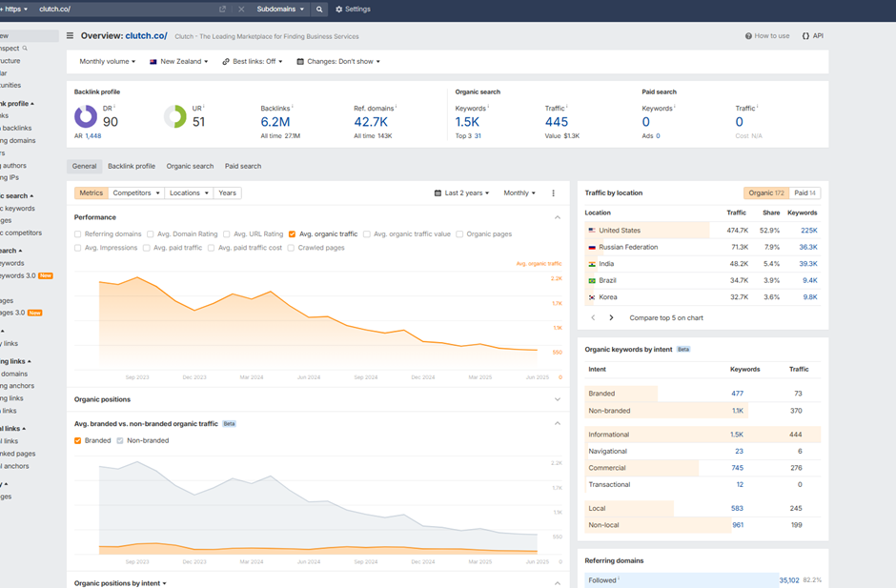
Task: Click the protocol and URL input field
Action: [x=127, y=10]
